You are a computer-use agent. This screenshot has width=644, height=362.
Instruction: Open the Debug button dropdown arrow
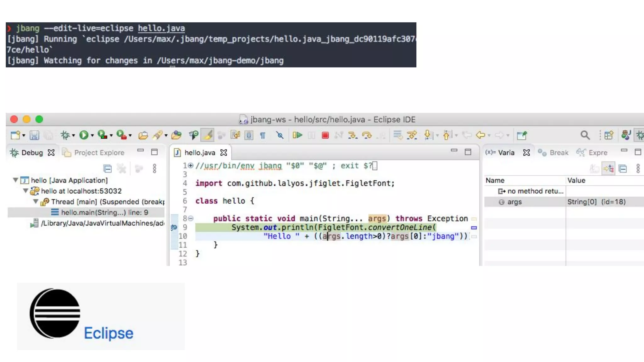73,136
